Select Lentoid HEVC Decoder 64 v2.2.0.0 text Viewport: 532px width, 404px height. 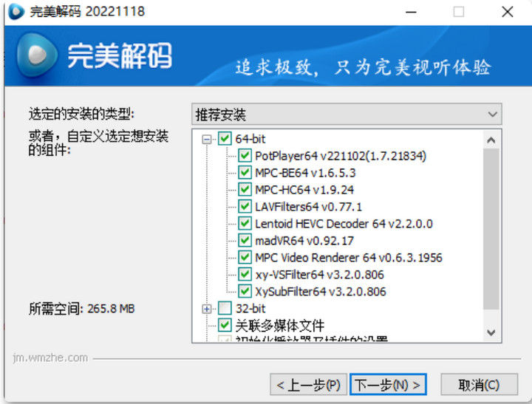point(344,224)
